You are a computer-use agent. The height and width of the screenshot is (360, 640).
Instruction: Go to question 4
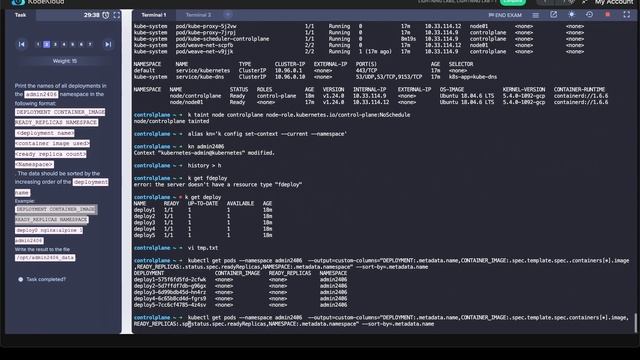coord(64,44)
